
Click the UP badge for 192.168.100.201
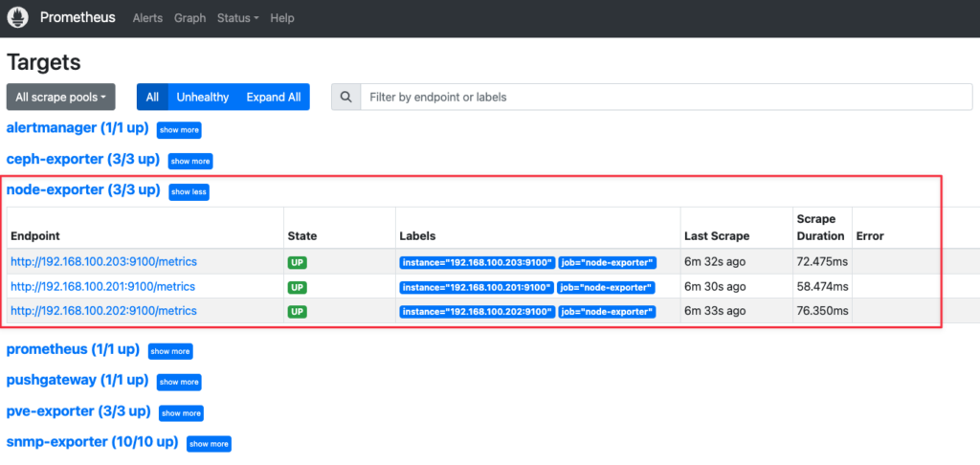pos(297,287)
